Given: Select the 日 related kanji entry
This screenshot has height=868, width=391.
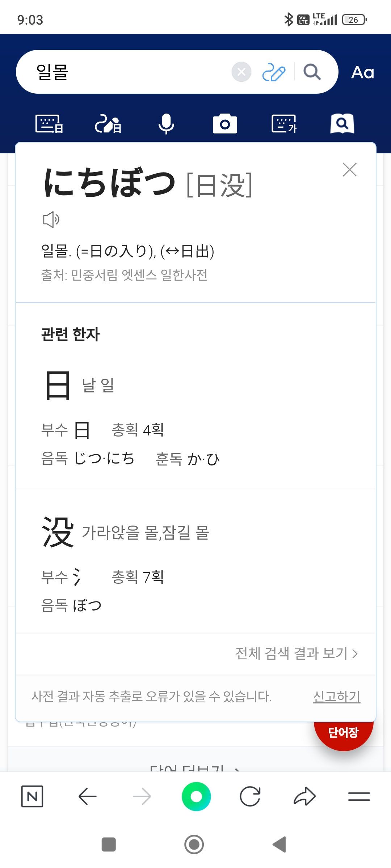Looking at the screenshot, I should (x=58, y=386).
